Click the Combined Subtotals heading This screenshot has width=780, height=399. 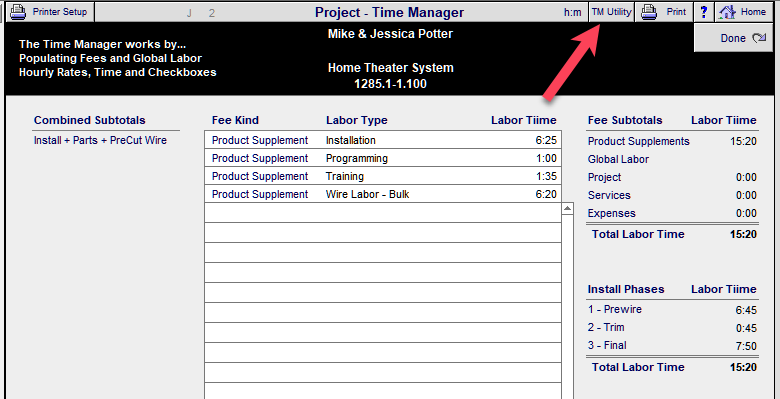(90, 120)
